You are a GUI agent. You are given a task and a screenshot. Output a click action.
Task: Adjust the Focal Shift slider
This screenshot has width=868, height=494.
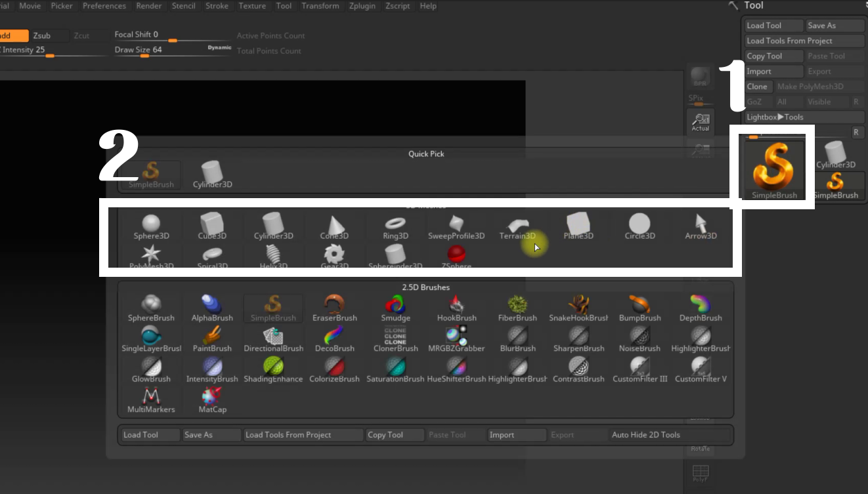click(173, 35)
